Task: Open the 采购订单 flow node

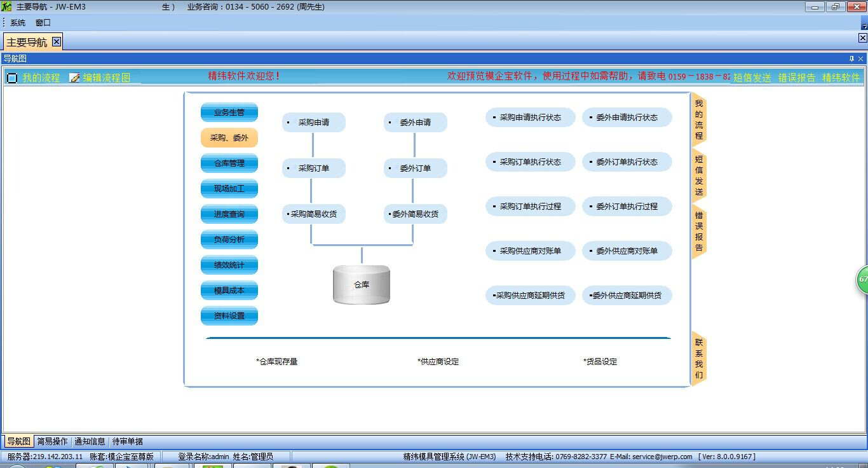Action: pyautogui.click(x=314, y=169)
